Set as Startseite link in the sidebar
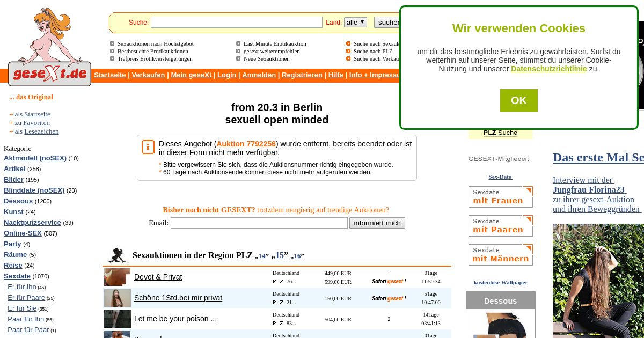 pos(37,114)
